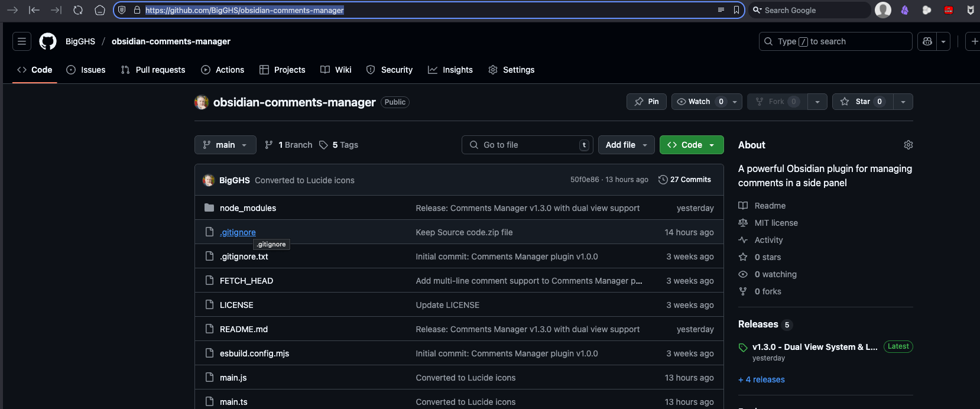View the 1 Branch link
This screenshot has height=409, width=980.
tap(288, 145)
